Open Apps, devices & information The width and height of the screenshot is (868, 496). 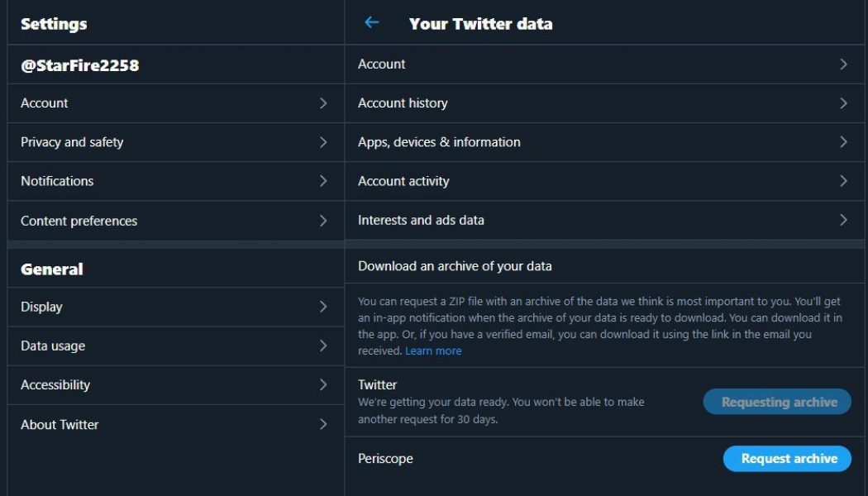pos(438,141)
